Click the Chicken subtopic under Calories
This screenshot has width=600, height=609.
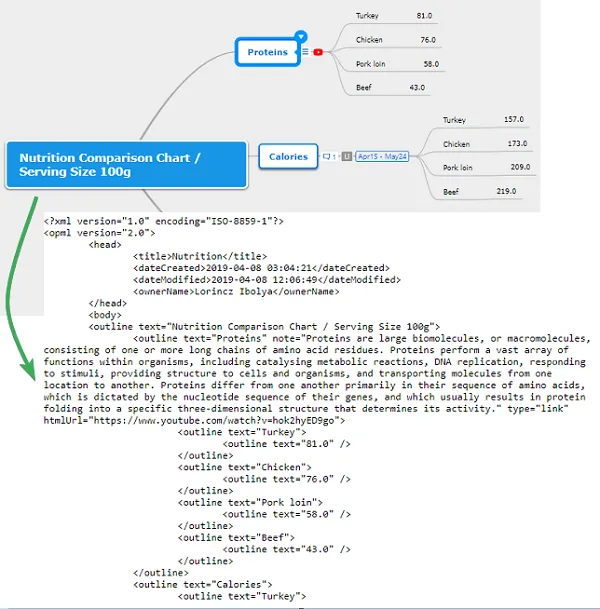click(x=457, y=144)
